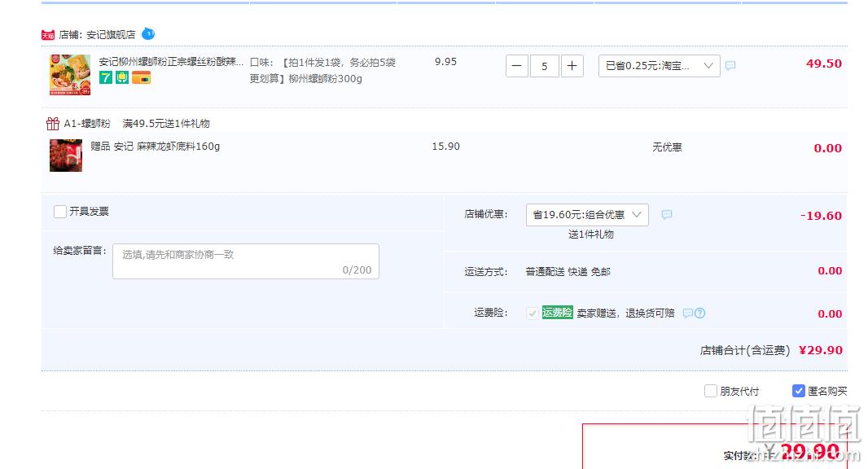Open the 安记旗舰店 shop link
Viewport: 868px width, 469px height.
point(111,35)
